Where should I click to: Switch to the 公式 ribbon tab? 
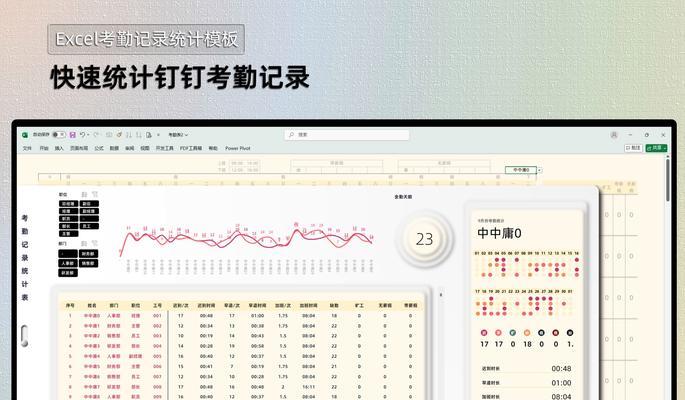click(x=99, y=148)
